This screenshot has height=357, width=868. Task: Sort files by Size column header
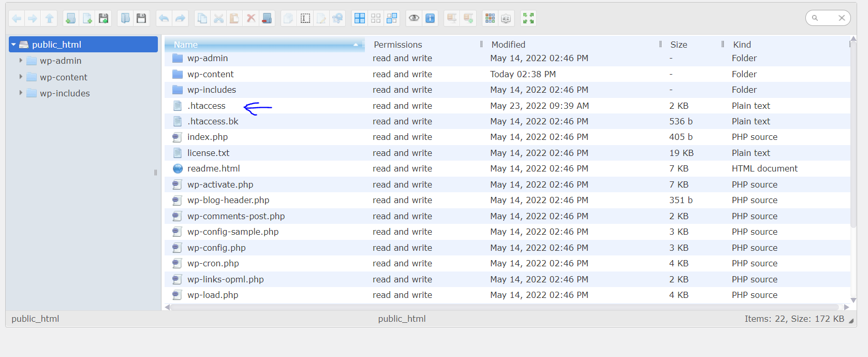(679, 45)
